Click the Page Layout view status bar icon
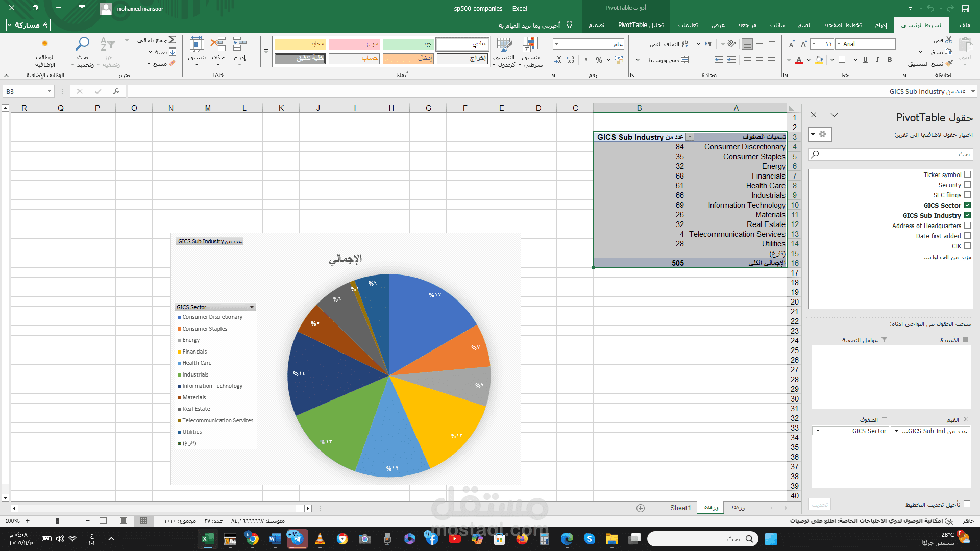 [x=124, y=521]
